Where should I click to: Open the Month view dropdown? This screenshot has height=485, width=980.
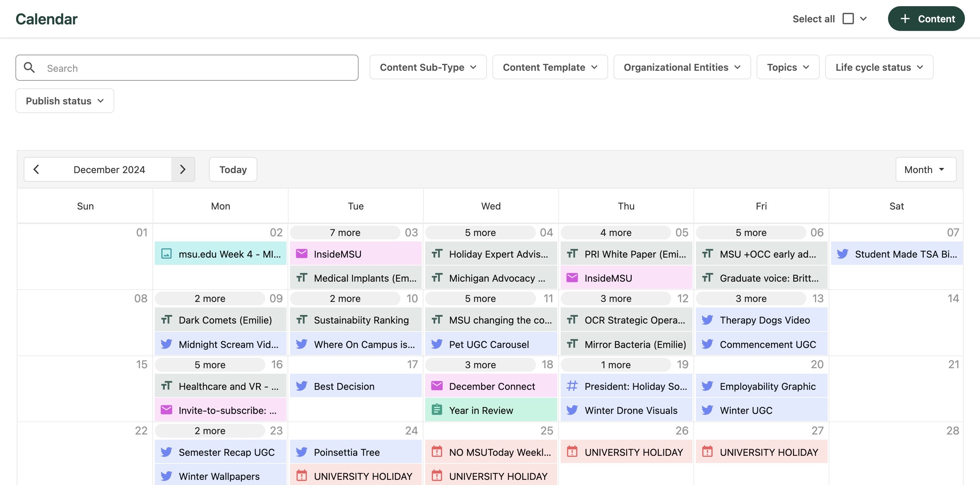925,169
